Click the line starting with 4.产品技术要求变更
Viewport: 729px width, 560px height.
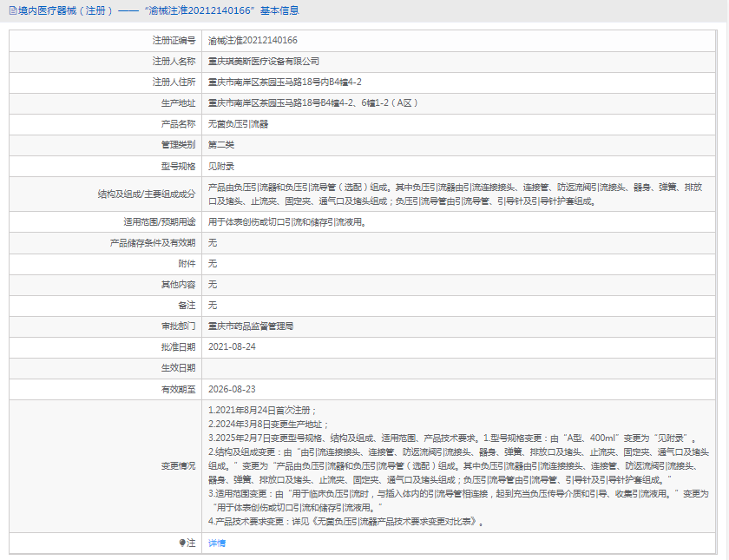pyautogui.click(x=347, y=522)
